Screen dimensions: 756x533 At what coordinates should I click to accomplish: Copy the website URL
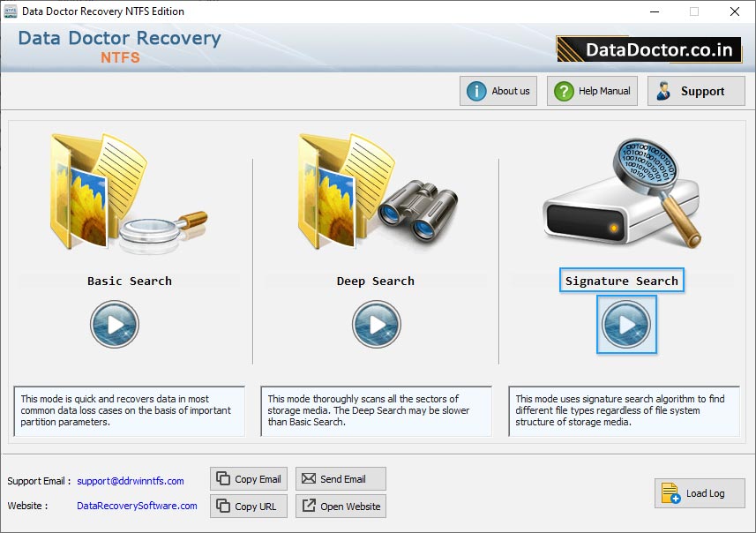pyautogui.click(x=249, y=507)
